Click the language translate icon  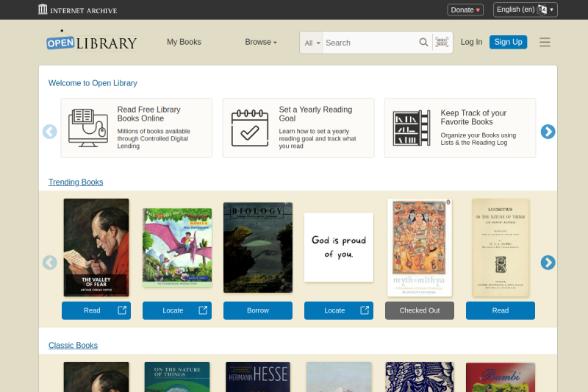click(x=542, y=10)
